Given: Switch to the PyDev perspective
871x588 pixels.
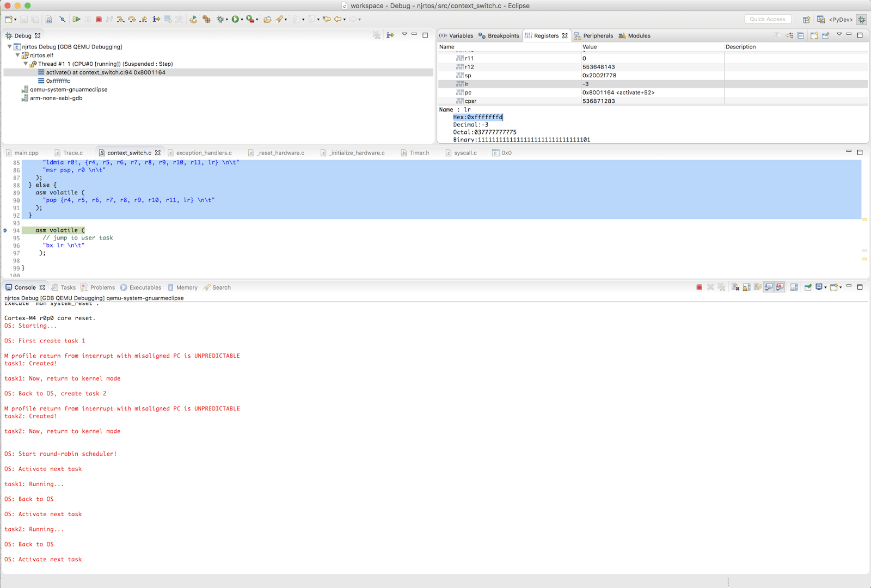Looking at the screenshot, I should (x=842, y=19).
